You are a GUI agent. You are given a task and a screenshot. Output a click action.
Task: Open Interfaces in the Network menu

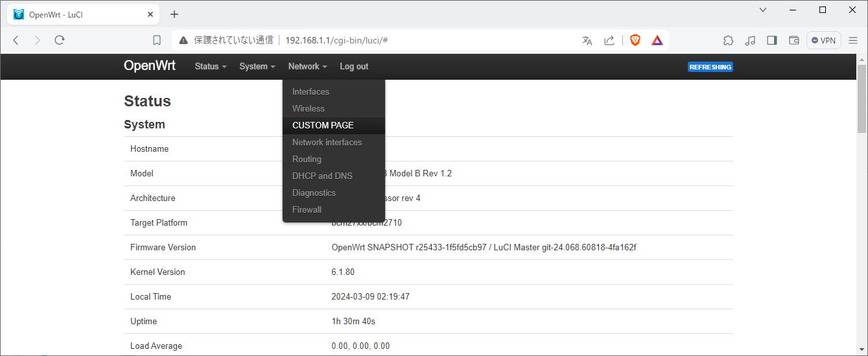pyautogui.click(x=334, y=91)
